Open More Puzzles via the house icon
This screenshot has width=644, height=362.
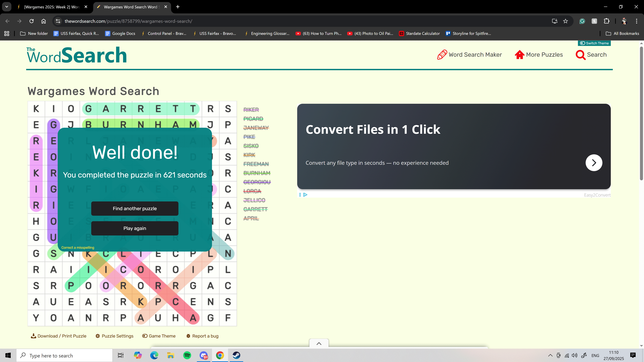[519, 55]
